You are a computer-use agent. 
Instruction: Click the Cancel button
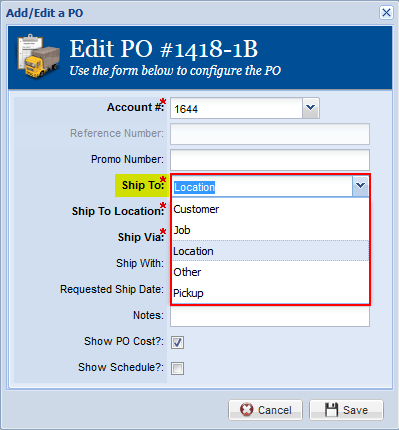coord(265,410)
